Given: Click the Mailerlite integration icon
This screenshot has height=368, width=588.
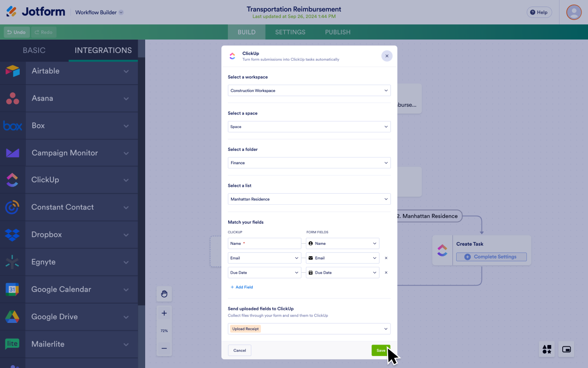Looking at the screenshot, I should (12, 344).
